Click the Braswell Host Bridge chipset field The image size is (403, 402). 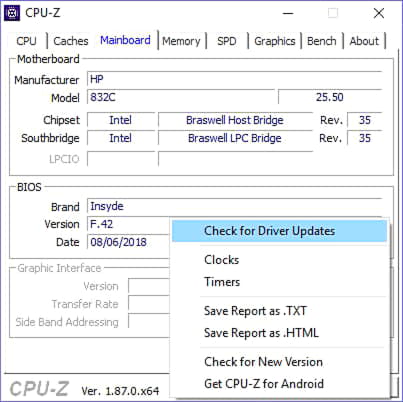(x=235, y=120)
